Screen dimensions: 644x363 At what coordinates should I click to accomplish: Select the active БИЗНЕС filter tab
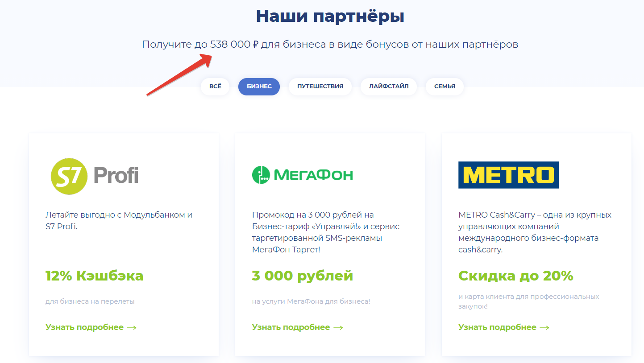(259, 87)
